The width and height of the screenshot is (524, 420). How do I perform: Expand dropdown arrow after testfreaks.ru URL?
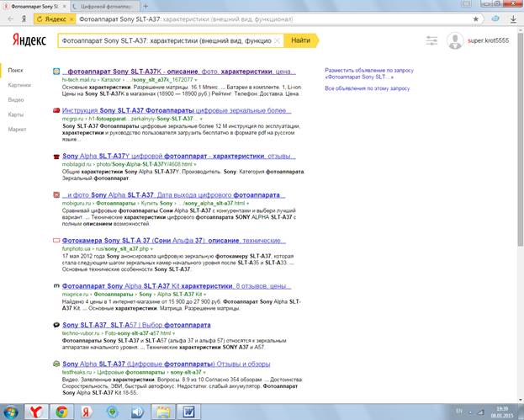[x=204, y=372]
